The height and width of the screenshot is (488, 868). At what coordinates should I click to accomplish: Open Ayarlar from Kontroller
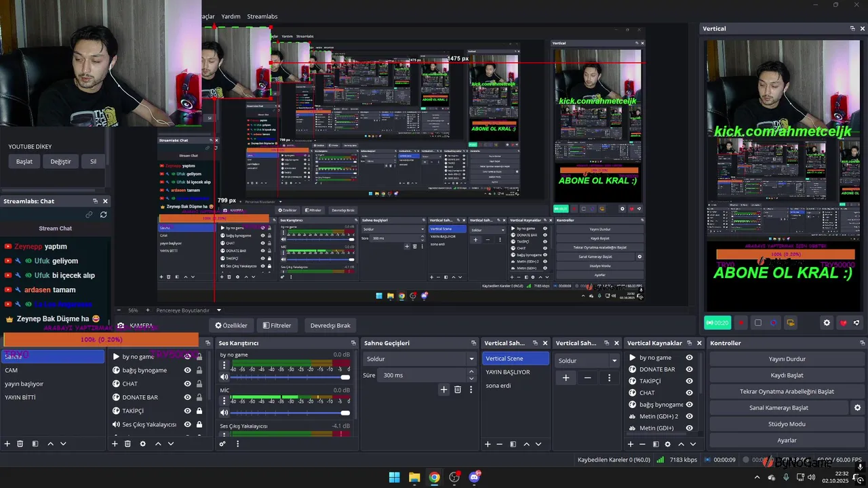pyautogui.click(x=787, y=440)
